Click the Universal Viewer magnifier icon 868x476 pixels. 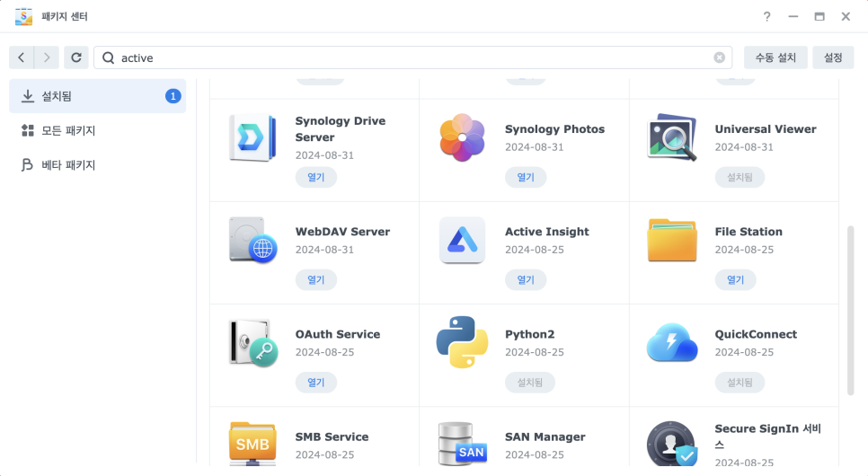tap(672, 137)
